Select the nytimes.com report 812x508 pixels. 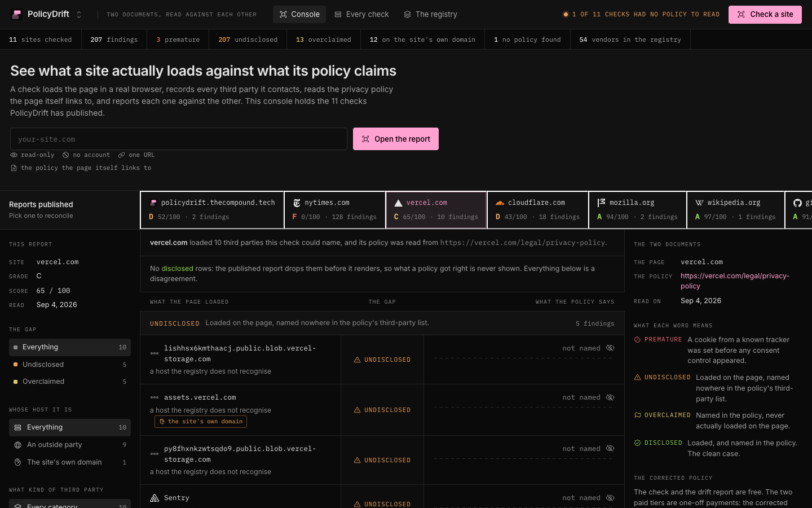point(335,209)
